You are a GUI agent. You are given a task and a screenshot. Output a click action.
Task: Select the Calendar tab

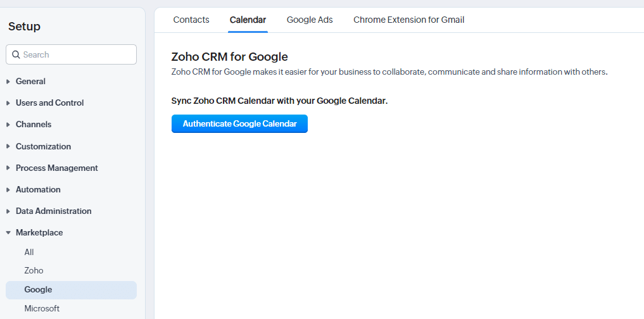pos(248,20)
